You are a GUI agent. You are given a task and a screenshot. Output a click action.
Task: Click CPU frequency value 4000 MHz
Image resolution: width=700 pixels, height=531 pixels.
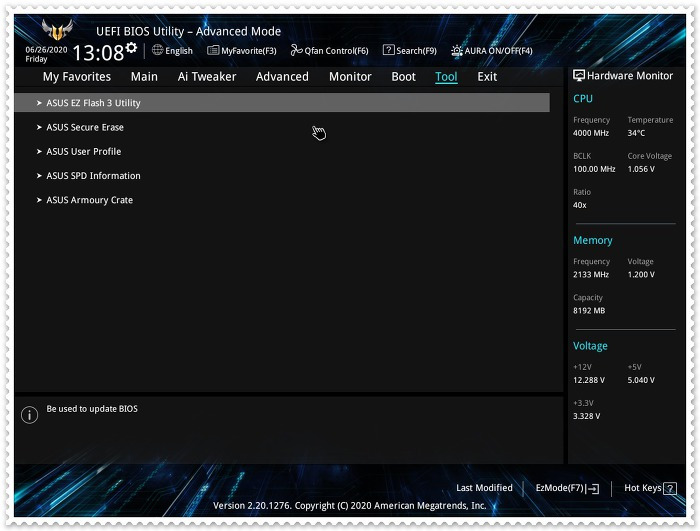(591, 133)
